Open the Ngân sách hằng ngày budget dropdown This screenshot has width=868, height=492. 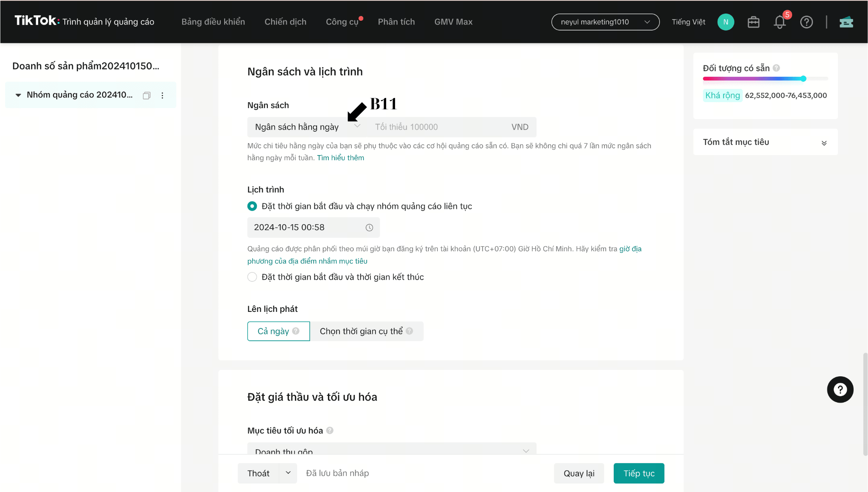click(307, 127)
